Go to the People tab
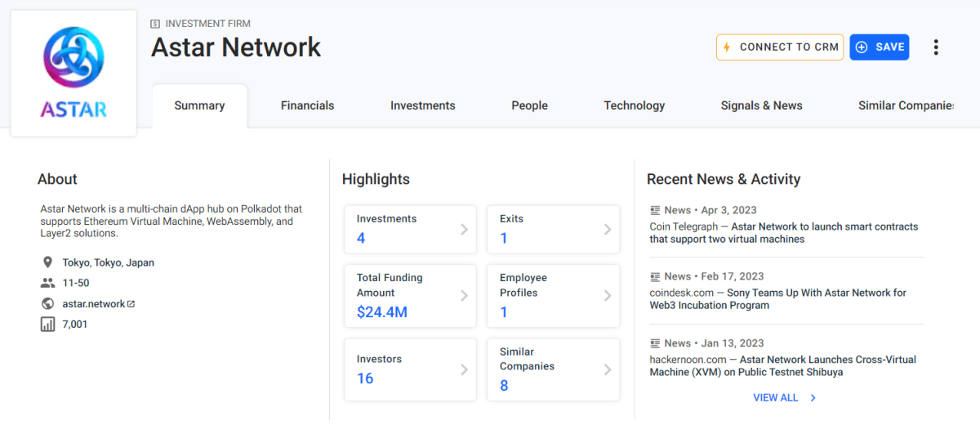This screenshot has width=980, height=430. (529, 105)
